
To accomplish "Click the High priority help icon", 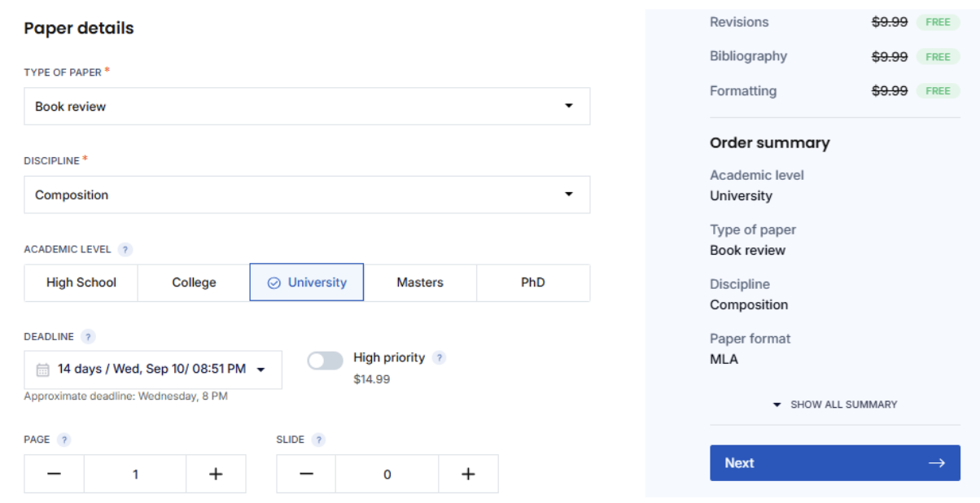I will [x=440, y=357].
